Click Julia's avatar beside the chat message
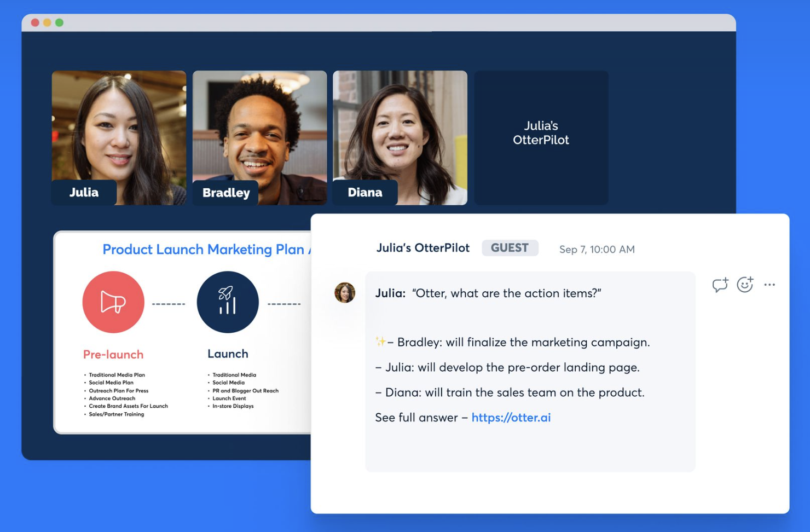 pos(345,293)
